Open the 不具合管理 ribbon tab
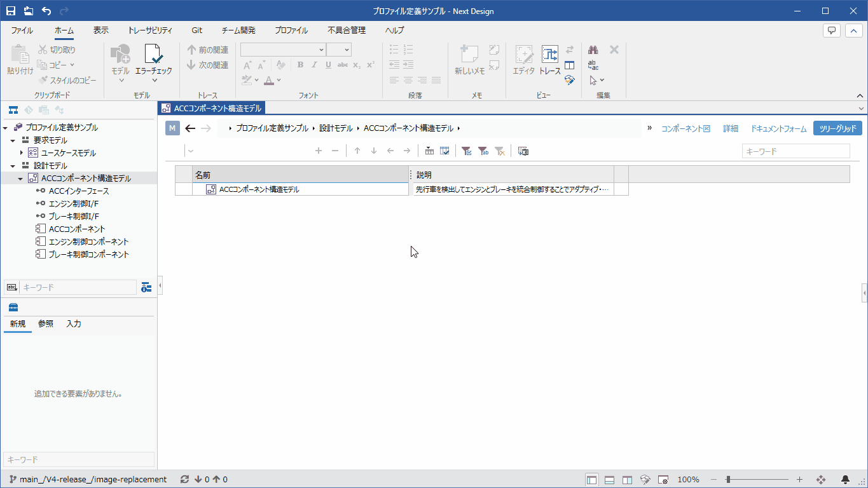This screenshot has height=488, width=868. [347, 30]
